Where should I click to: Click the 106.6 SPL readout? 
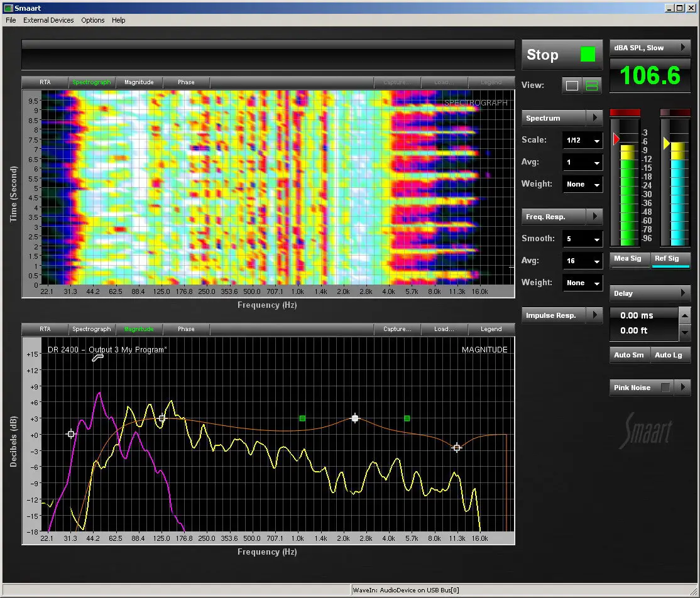click(x=650, y=75)
